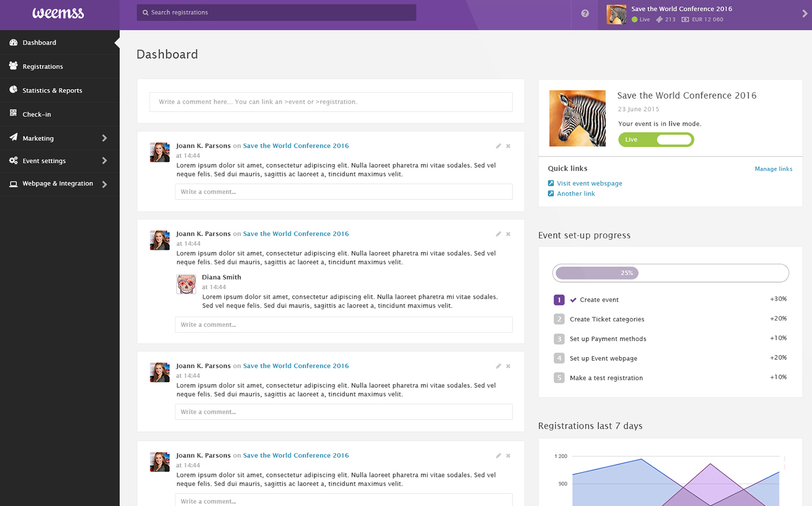Delete the first Joann K. Parsons post
812x506 pixels.
[x=508, y=146]
